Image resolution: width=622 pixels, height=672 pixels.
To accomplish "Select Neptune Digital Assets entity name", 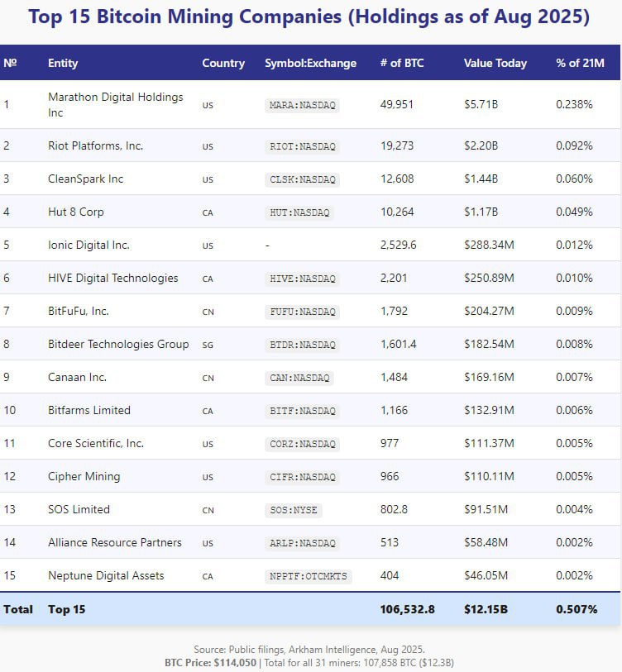I will tap(106, 575).
